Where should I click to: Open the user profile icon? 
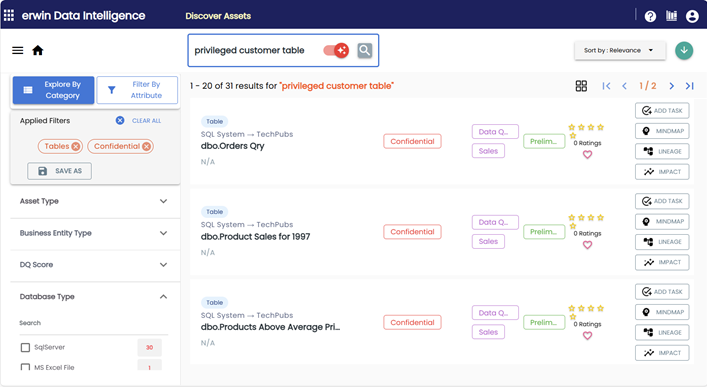[692, 16]
